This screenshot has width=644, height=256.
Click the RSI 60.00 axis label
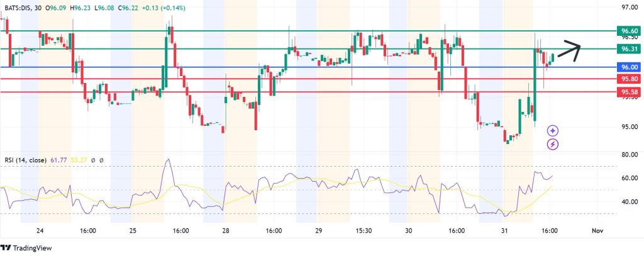coord(629,178)
